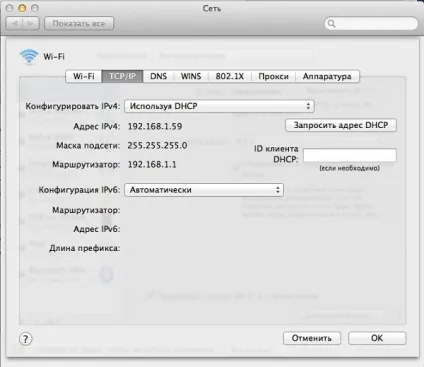The image size is (424, 367).
Task: Confirm with the OK button
Action: 377,338
